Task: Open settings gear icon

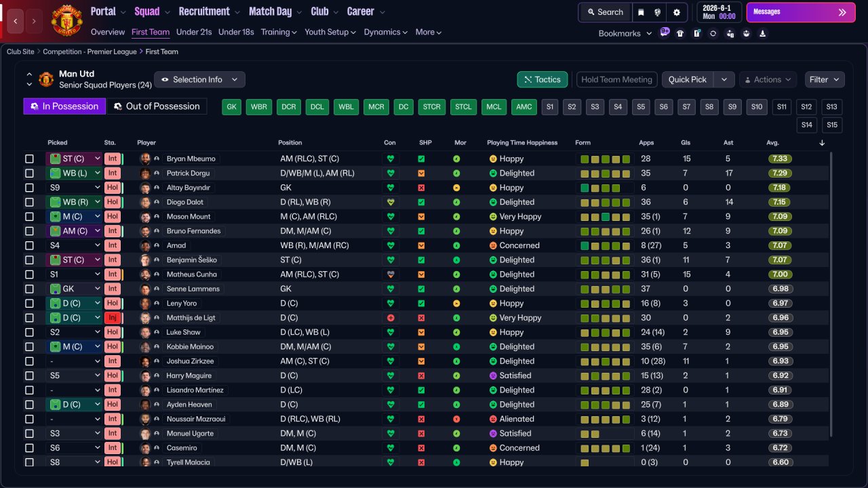Action: coord(677,12)
